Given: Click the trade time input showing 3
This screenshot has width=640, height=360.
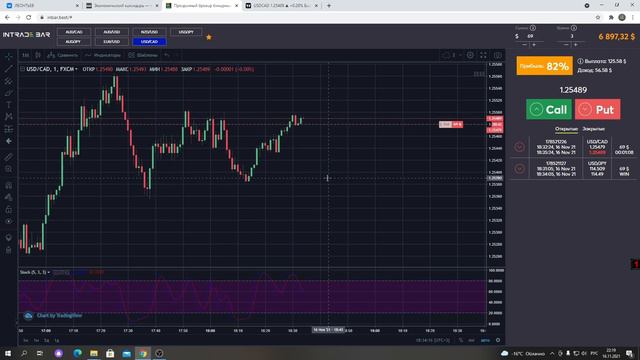Looking at the screenshot, I should point(572,36).
